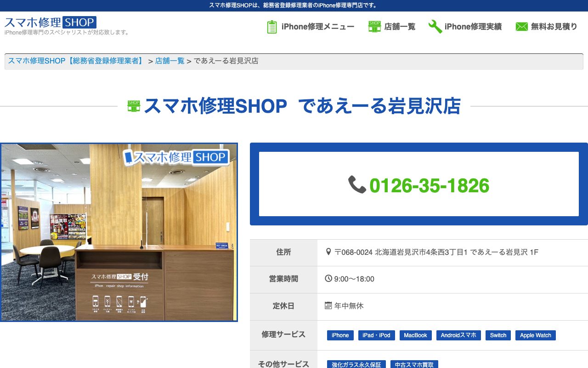The width and height of the screenshot is (588, 368).
Task: Click the green SHOP store icon in navigation
Action: [374, 27]
